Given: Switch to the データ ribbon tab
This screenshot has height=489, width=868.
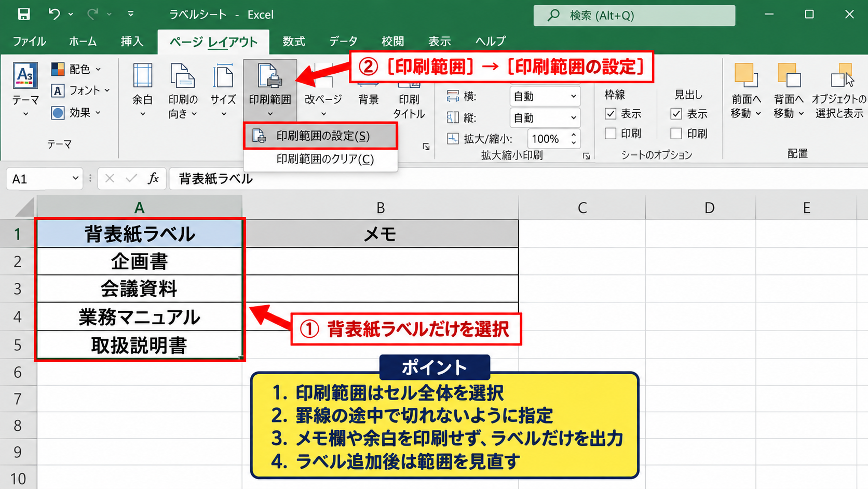Looking at the screenshot, I should (x=343, y=41).
